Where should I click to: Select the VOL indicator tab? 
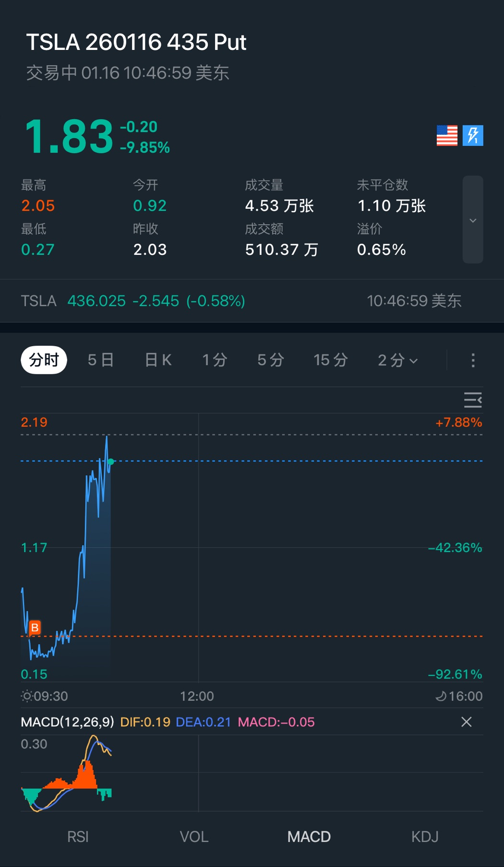pos(194,837)
